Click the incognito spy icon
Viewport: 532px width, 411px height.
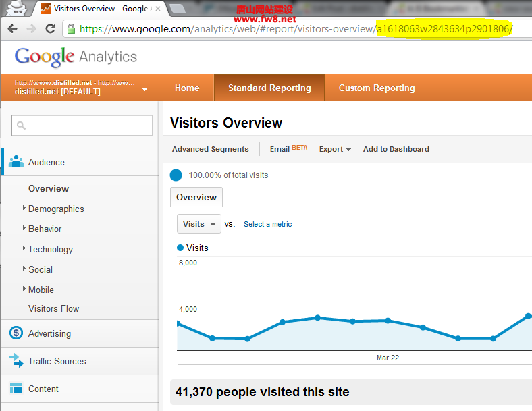[16, 8]
